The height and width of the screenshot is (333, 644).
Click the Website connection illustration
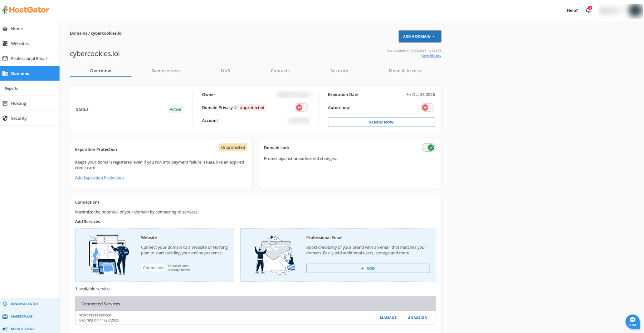[x=109, y=255]
